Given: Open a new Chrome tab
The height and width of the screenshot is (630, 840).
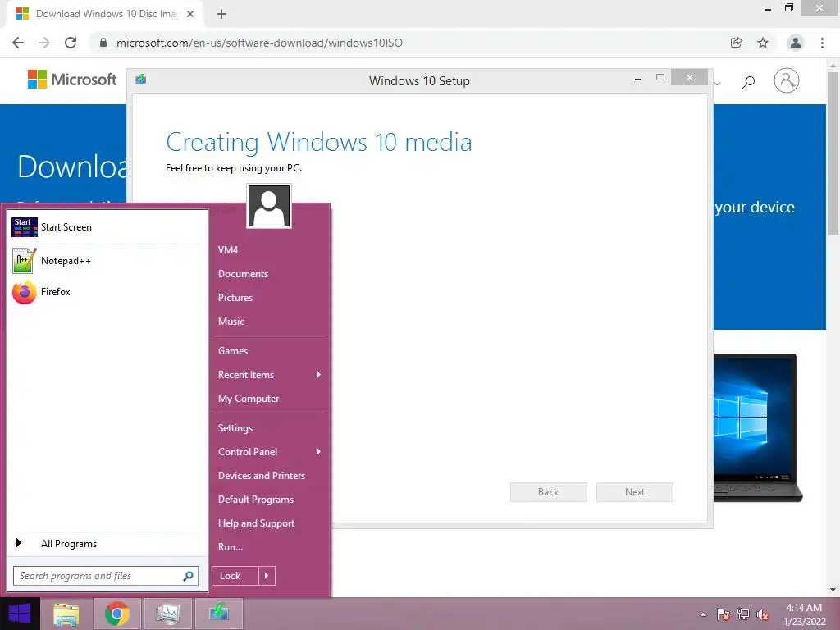Looking at the screenshot, I should [x=221, y=14].
